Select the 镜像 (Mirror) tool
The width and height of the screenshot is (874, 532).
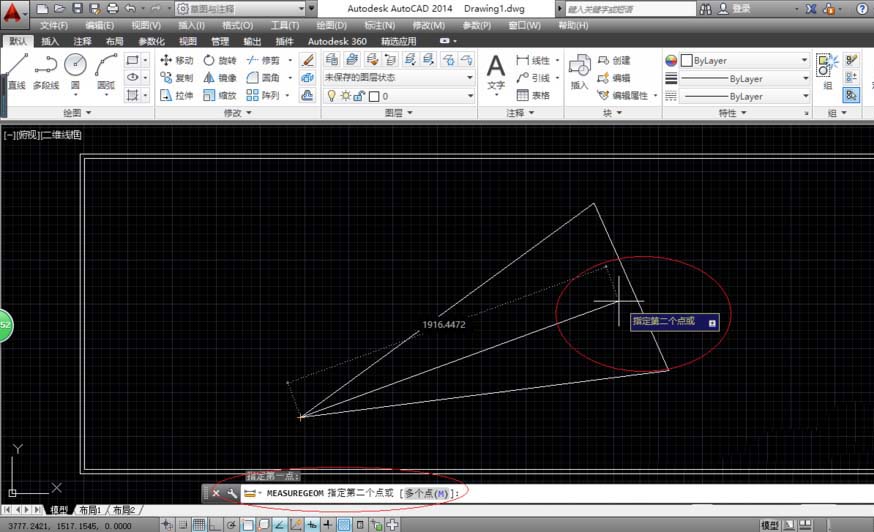[220, 78]
